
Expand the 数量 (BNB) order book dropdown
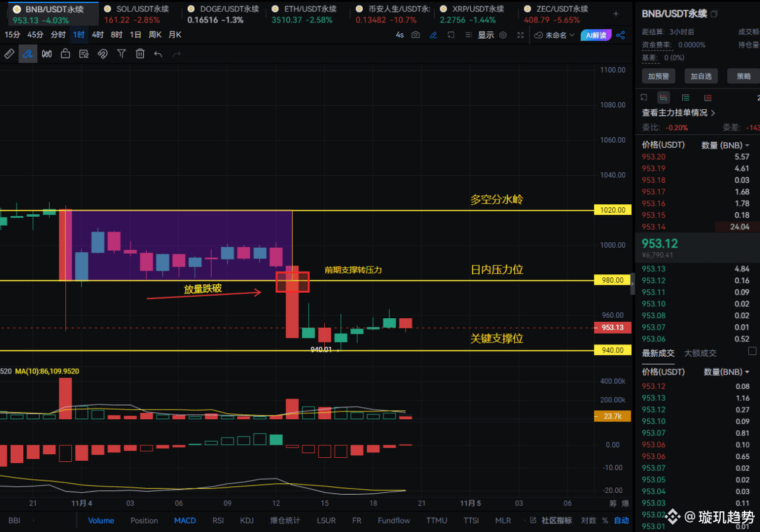coord(726,145)
